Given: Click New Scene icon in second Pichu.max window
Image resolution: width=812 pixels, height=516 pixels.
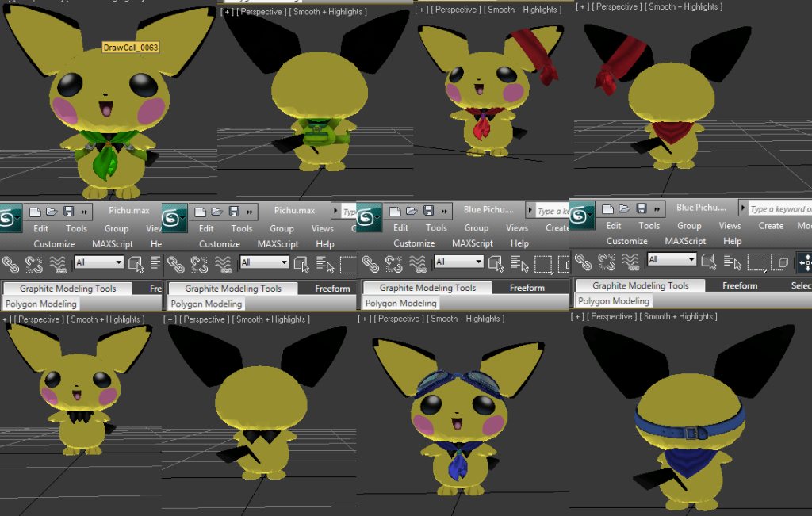Looking at the screenshot, I should [200, 211].
